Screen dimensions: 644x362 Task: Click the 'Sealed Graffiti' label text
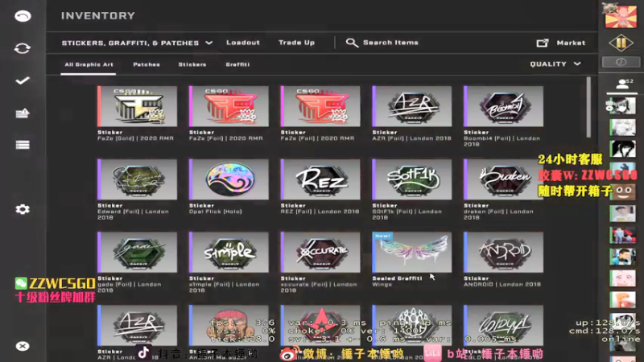click(x=397, y=278)
